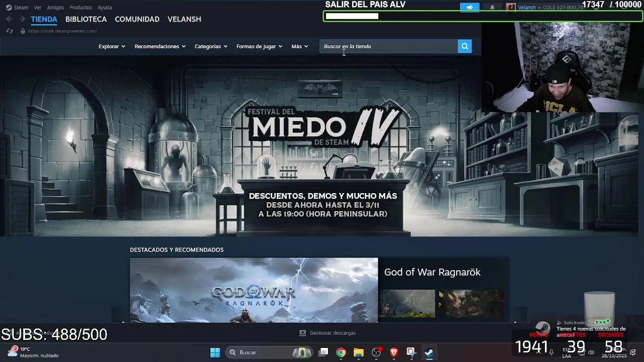
Task: Open Windows notification center bell
Action: 633,352
